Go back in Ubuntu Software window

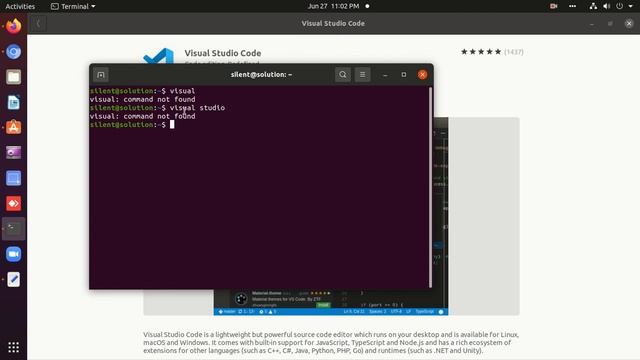coord(38,24)
